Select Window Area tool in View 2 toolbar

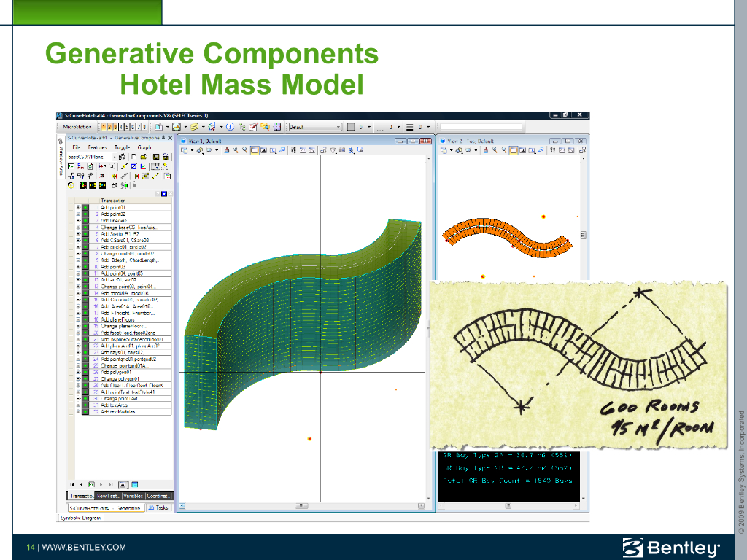coord(513,150)
